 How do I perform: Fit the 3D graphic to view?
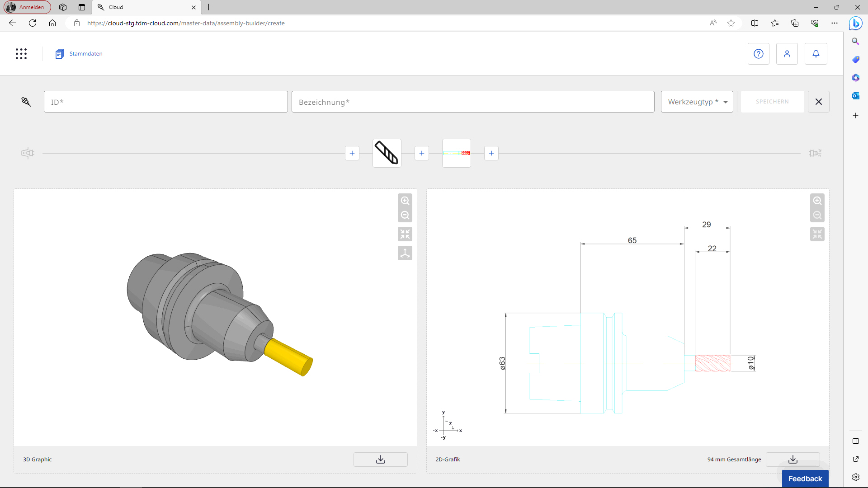405,234
